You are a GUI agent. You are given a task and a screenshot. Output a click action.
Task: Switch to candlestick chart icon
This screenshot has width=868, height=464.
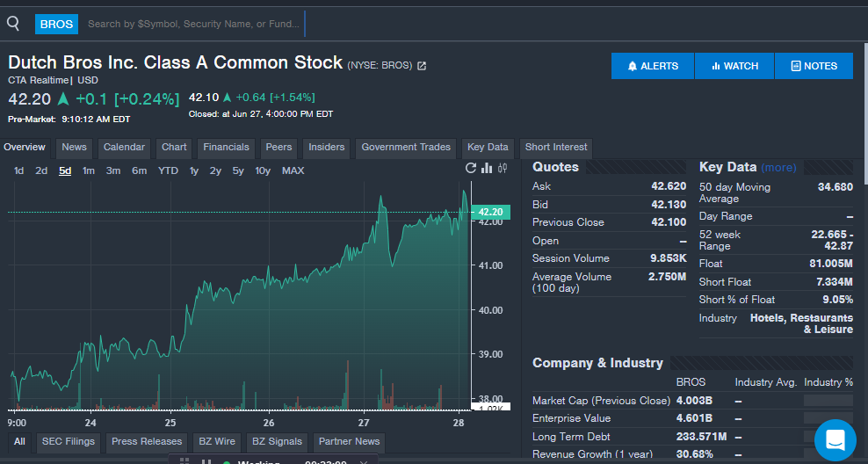(x=503, y=168)
